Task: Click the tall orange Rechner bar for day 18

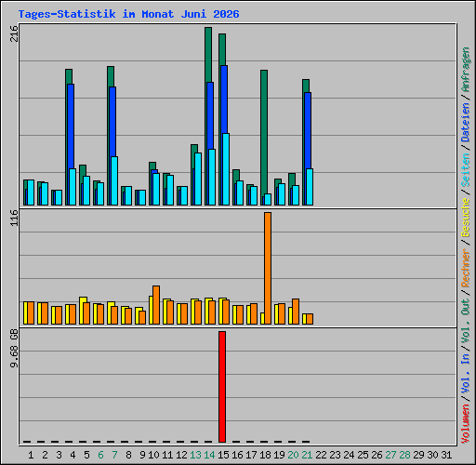Action: click(268, 268)
